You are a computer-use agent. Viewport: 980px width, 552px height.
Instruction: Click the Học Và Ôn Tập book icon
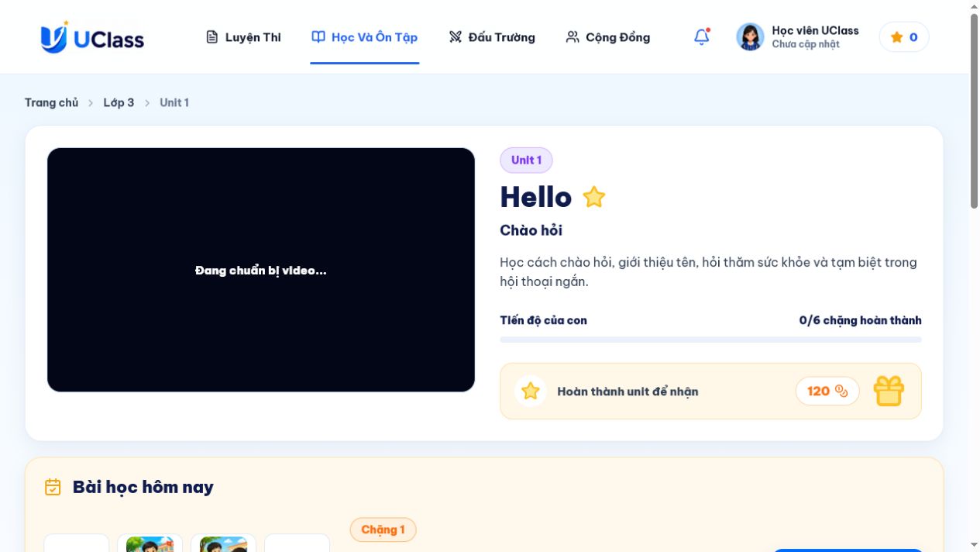click(x=318, y=36)
